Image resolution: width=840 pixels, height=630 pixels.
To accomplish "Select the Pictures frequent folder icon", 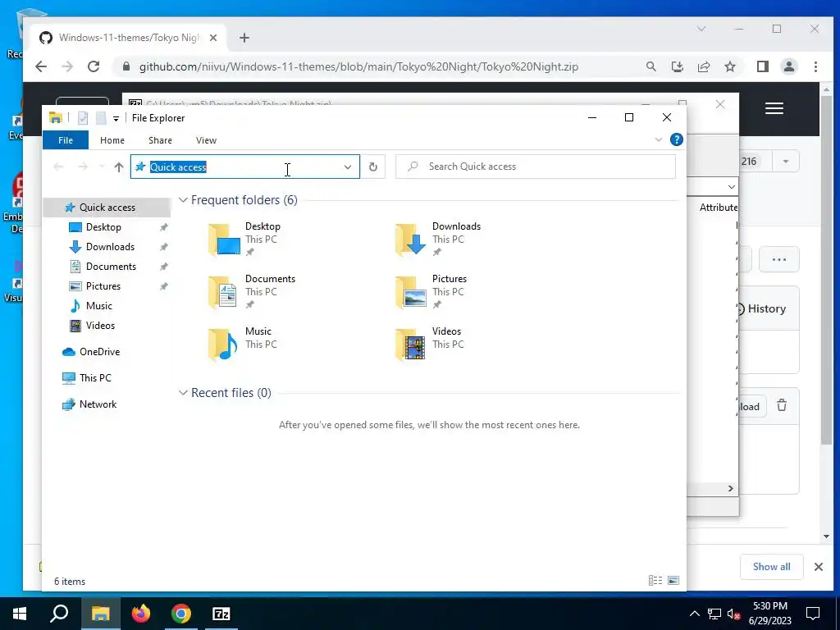I will (x=411, y=291).
